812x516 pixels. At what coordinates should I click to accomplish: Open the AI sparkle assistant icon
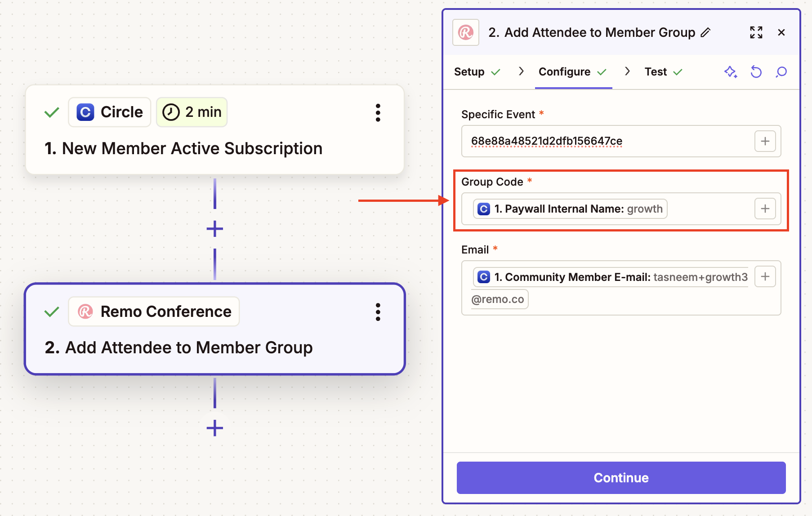click(731, 72)
